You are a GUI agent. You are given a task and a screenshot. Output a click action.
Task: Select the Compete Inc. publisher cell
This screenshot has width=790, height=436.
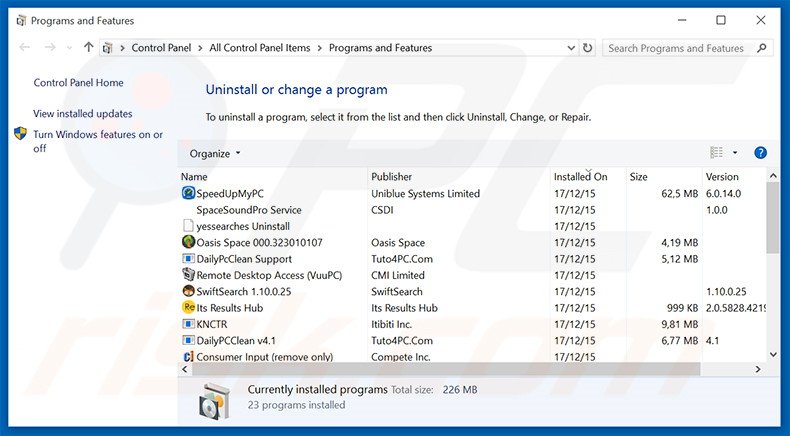pos(401,357)
